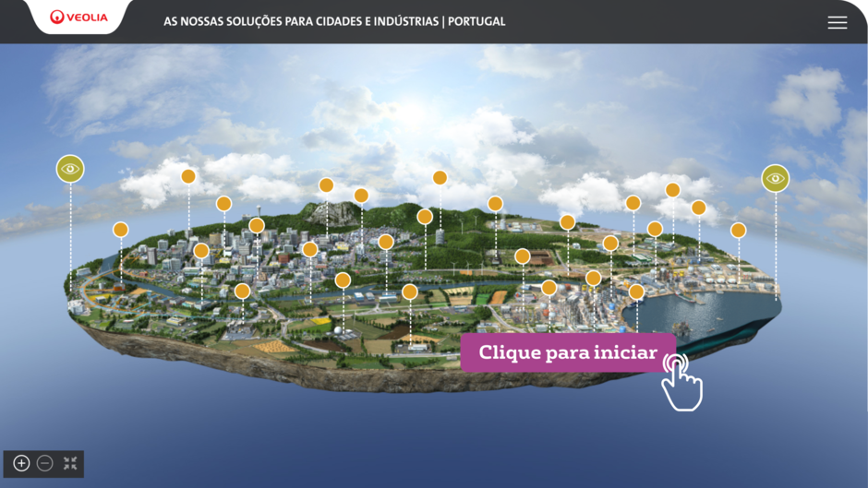Viewport: 868px width, 488px height.
Task: Select the left green eye viewpoint marker
Action: point(70,169)
